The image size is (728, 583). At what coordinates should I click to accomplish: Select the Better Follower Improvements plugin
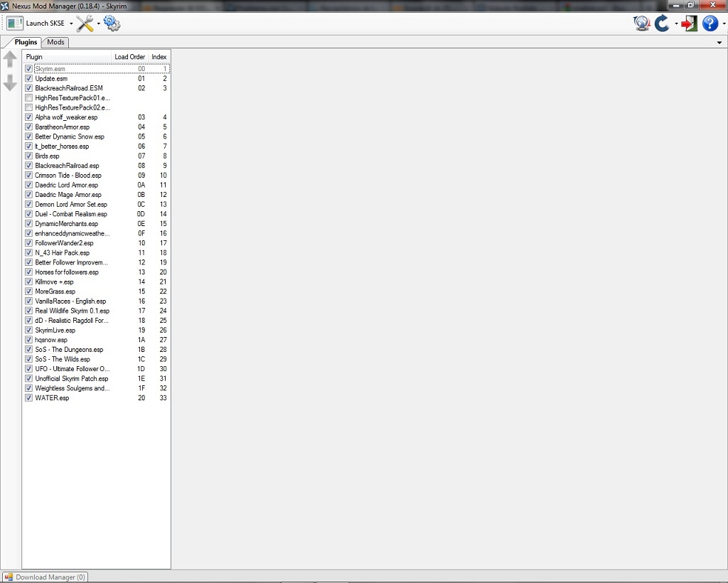97,262
